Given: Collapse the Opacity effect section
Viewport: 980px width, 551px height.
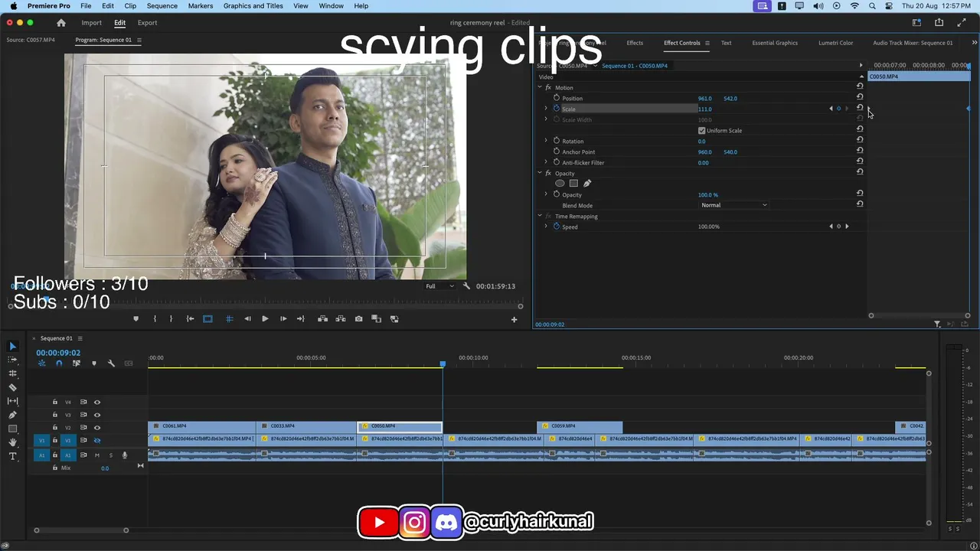Looking at the screenshot, I should click(x=539, y=173).
